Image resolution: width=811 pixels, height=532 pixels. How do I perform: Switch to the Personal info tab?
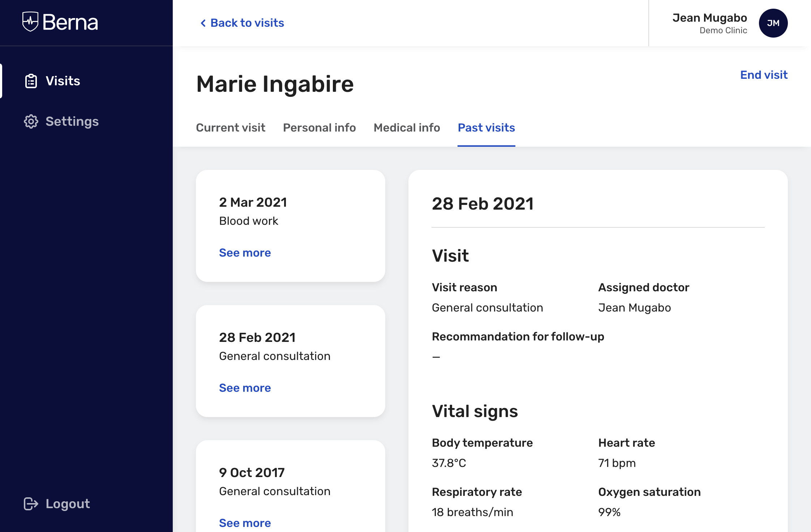(x=319, y=128)
